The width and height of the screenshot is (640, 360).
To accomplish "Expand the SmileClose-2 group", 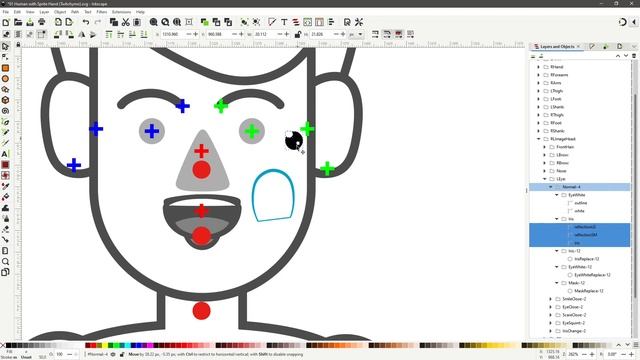I will click(551, 299).
